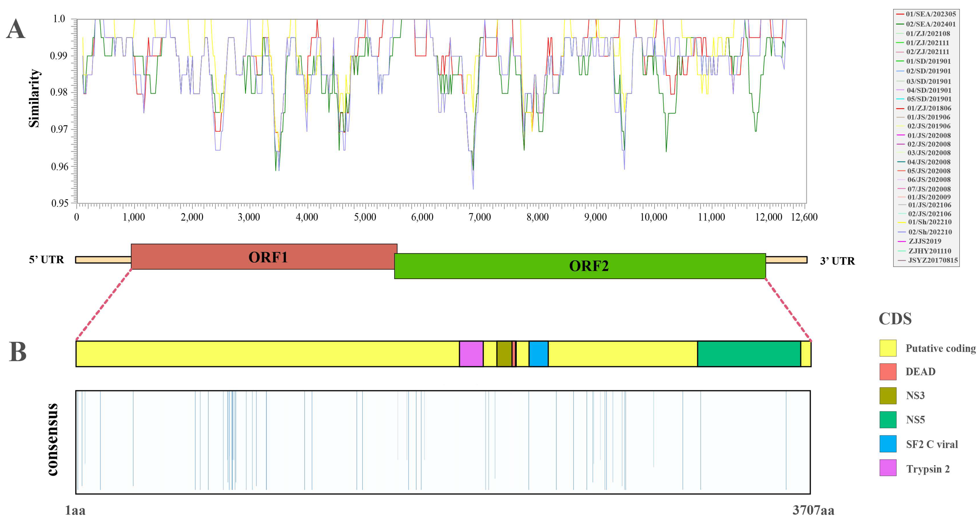Image resolution: width=980 pixels, height=524 pixels.
Task: Select the red ORF1 block
Action: 264,257
